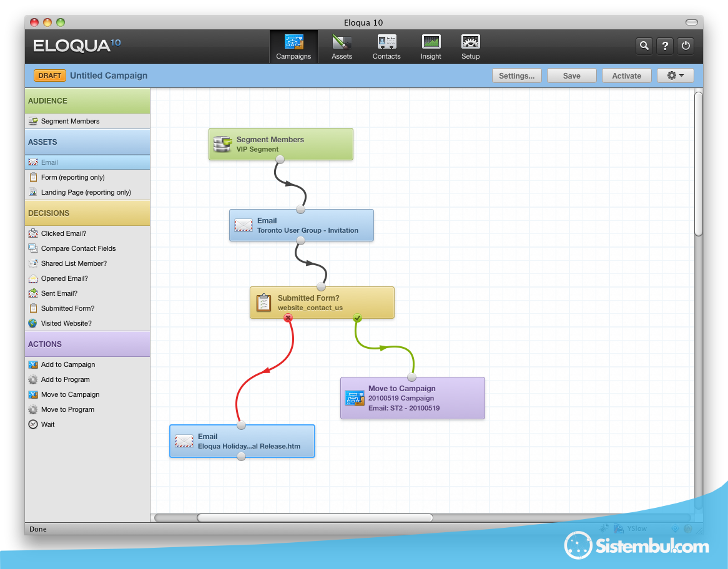Click clipboard icon on Submitted Form? node
Screen dimensions: 728x569
click(x=263, y=303)
